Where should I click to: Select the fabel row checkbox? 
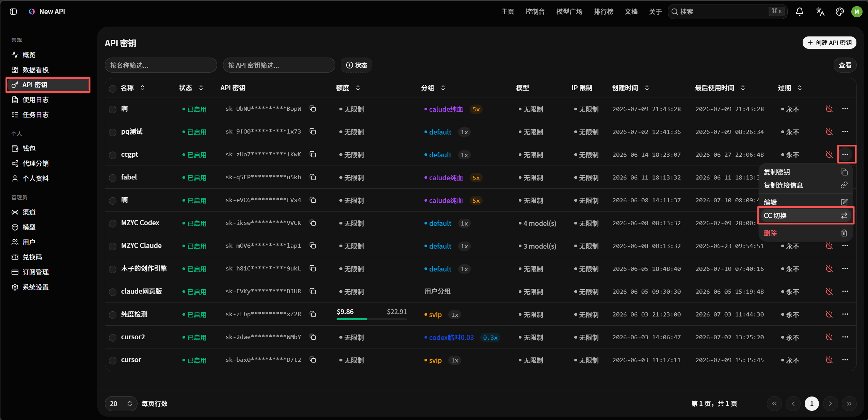(x=113, y=178)
